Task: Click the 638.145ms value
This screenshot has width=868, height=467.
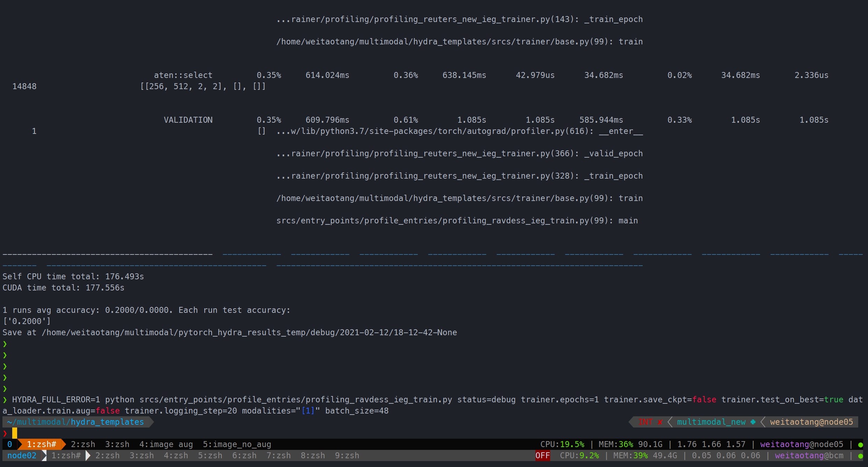Action: [x=465, y=75]
